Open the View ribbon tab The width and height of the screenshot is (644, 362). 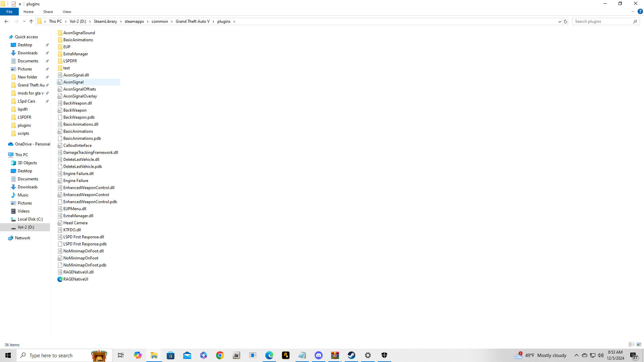tap(67, 12)
